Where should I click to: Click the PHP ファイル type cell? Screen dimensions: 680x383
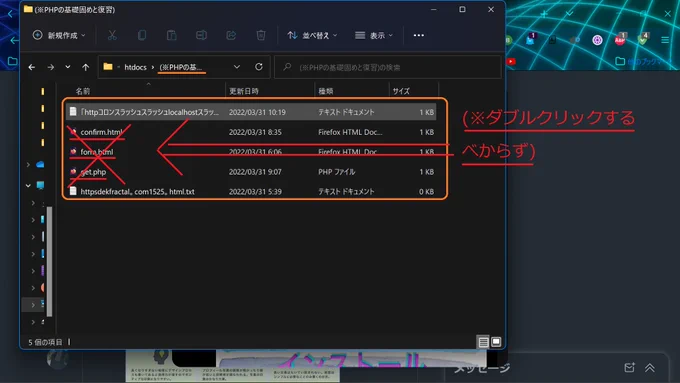(x=337, y=172)
